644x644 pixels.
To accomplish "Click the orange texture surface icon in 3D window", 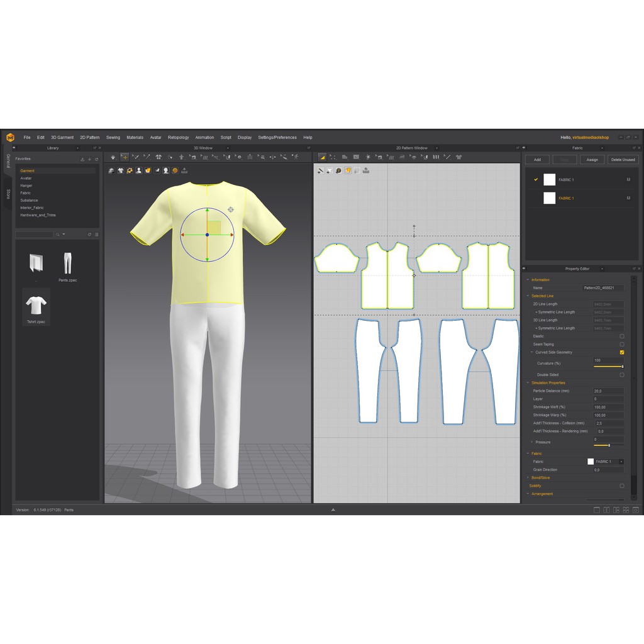I will click(148, 170).
